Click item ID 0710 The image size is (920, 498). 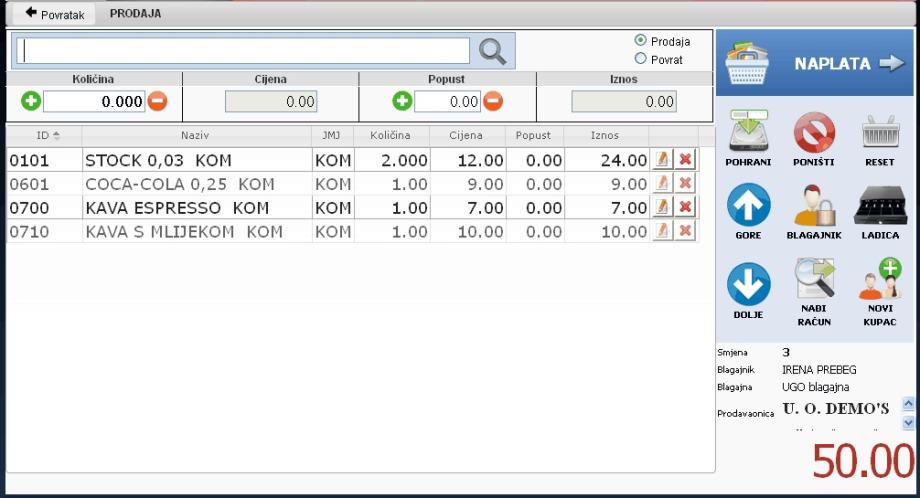point(29,232)
